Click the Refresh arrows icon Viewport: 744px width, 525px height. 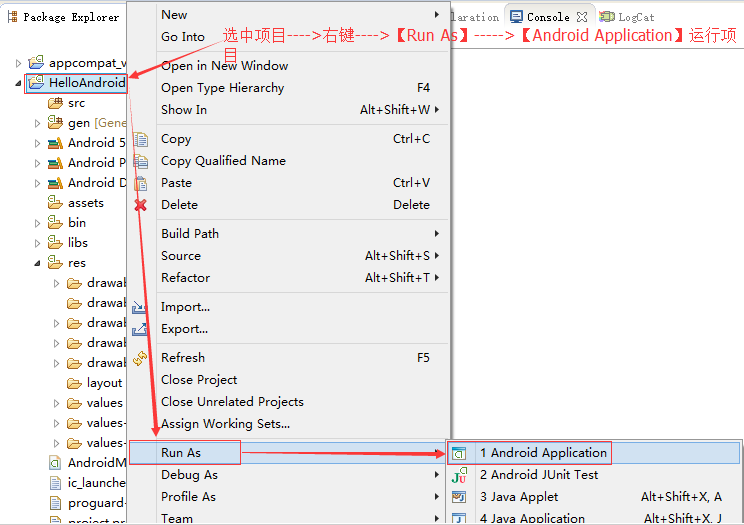[x=140, y=358]
